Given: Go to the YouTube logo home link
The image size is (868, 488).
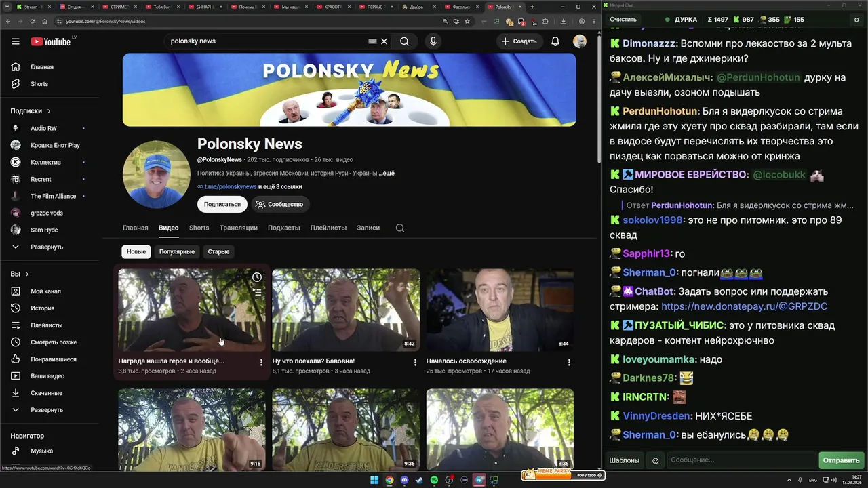Looking at the screenshot, I should [x=50, y=41].
